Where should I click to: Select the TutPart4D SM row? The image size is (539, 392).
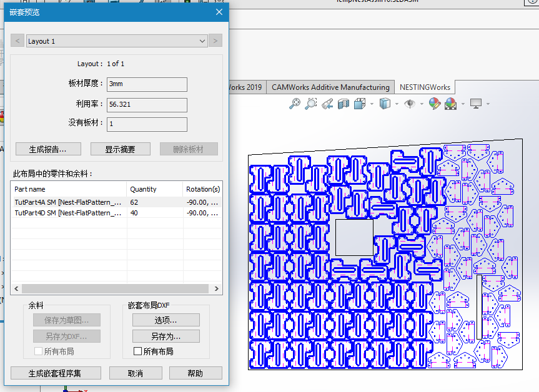click(x=117, y=213)
